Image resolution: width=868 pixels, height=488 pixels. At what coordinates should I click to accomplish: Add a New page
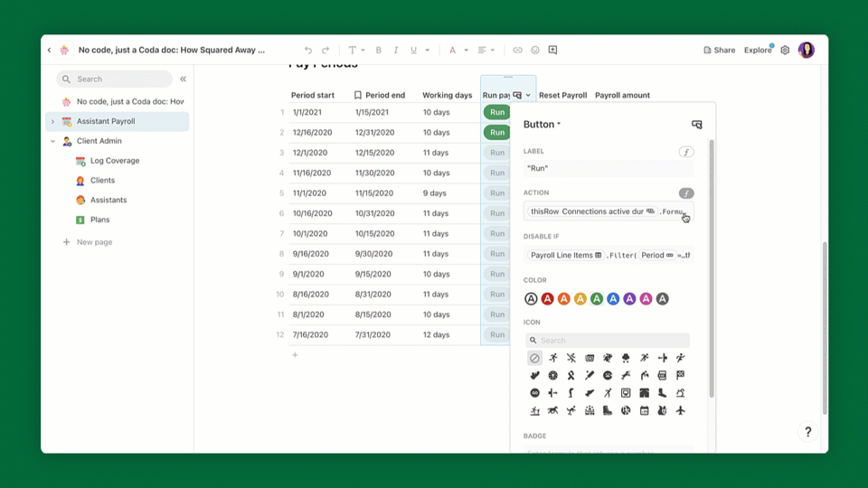tap(88, 242)
